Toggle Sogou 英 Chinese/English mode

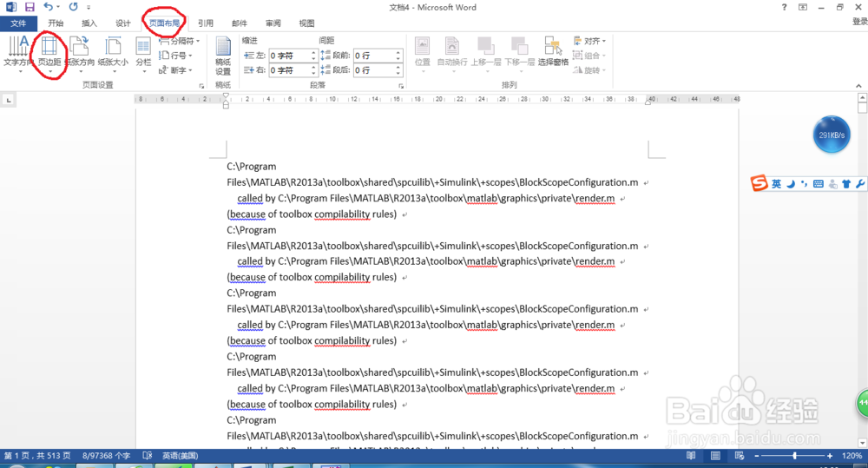(777, 184)
